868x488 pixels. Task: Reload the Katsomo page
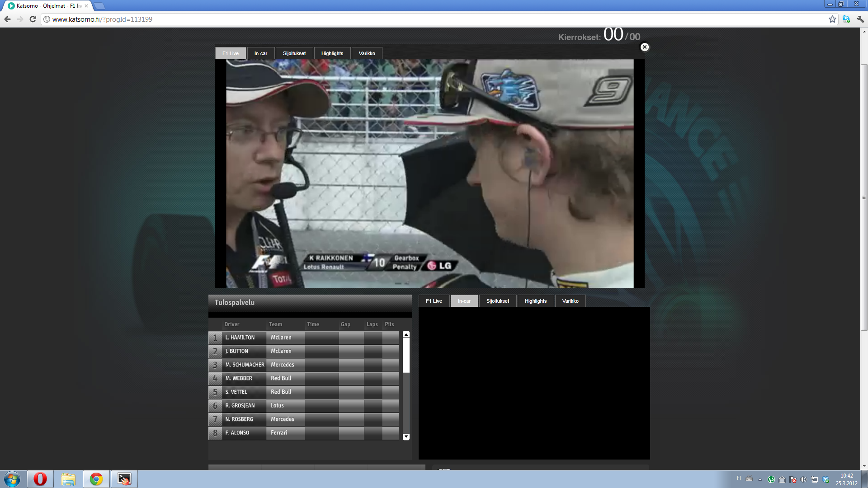click(x=33, y=19)
